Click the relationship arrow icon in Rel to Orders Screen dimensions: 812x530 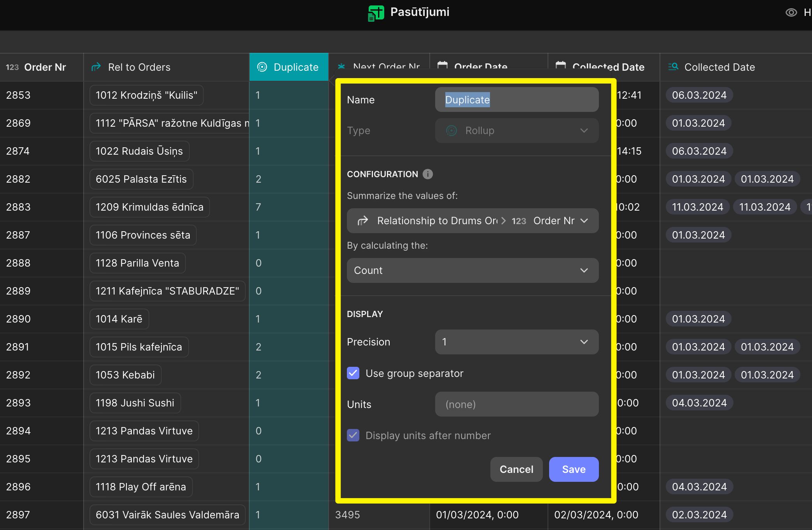(96, 67)
